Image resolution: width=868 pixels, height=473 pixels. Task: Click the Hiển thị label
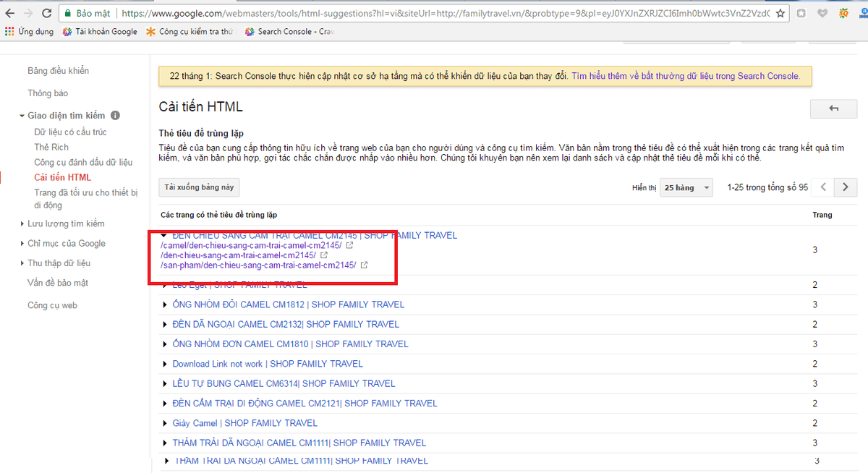pyautogui.click(x=644, y=188)
